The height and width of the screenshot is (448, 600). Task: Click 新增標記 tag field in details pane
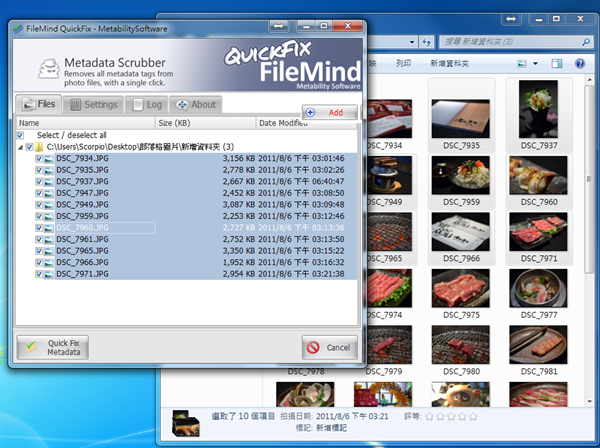coord(331,428)
